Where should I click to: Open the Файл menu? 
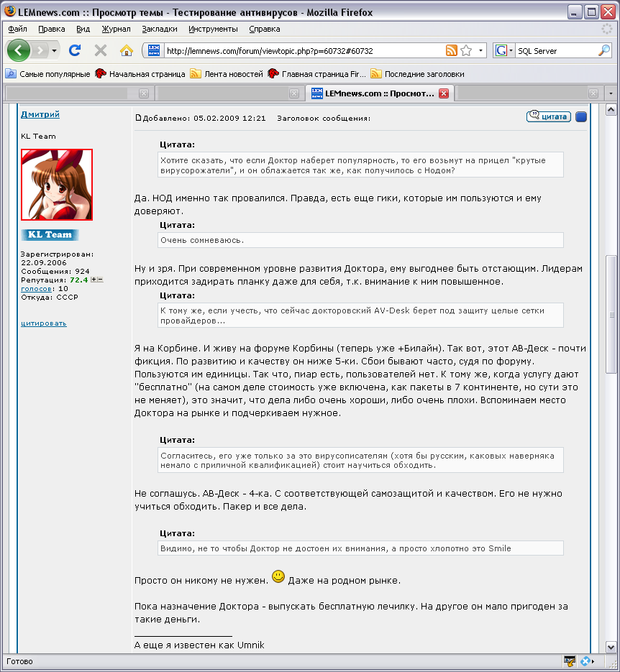point(17,29)
